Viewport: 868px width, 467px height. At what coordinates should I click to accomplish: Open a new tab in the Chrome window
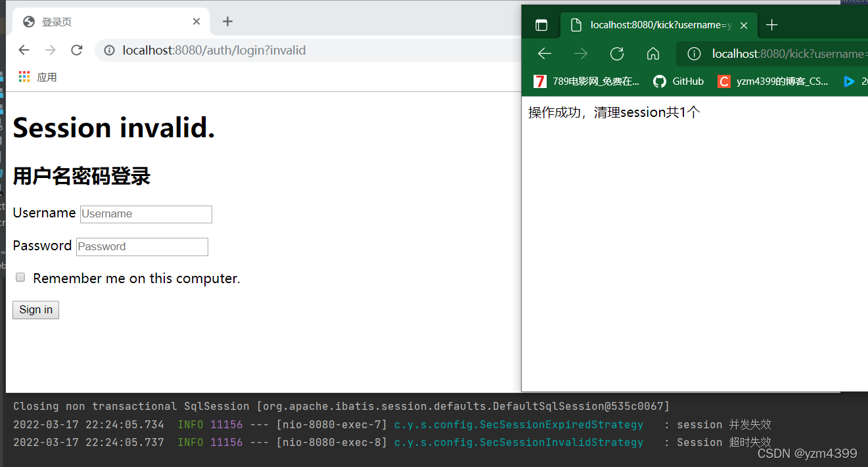(227, 22)
